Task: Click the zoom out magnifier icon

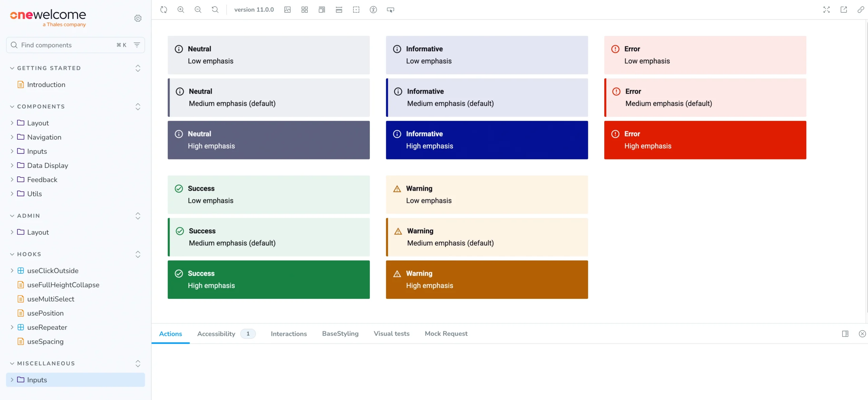Action: pos(198,9)
